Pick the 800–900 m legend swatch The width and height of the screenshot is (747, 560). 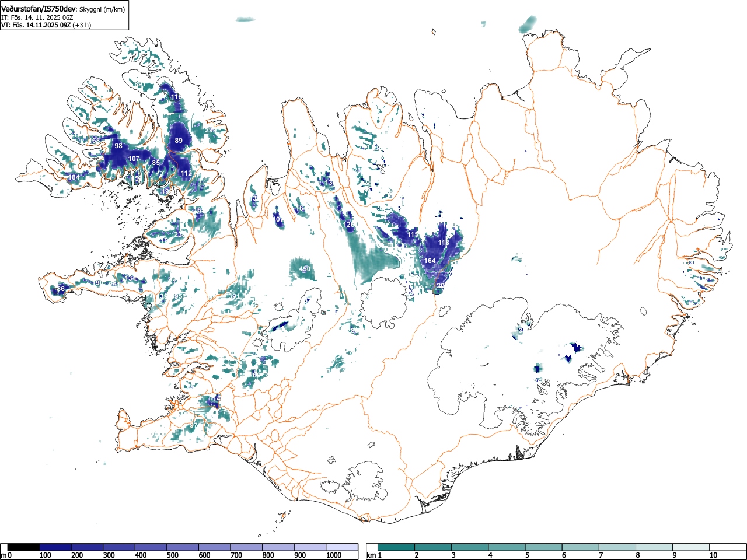tap(278, 547)
